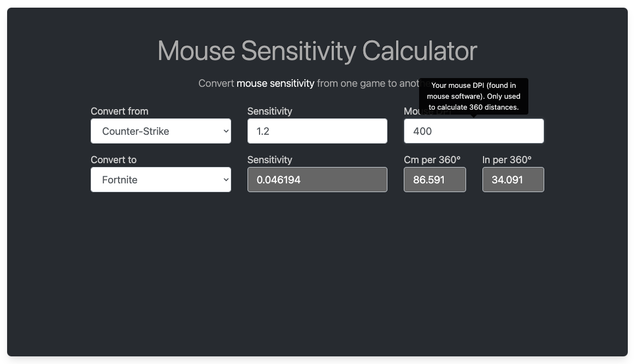This screenshot has height=364, width=636.
Task: Click the chevron arrow beside Fortnite
Action: (226, 180)
